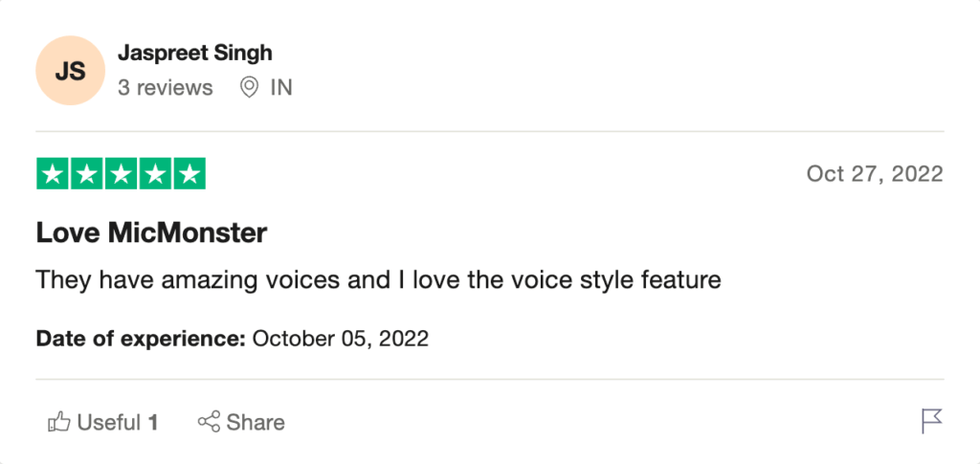This screenshot has width=980, height=464.
Task: Click the "3 reviews" count text
Action: click(165, 88)
